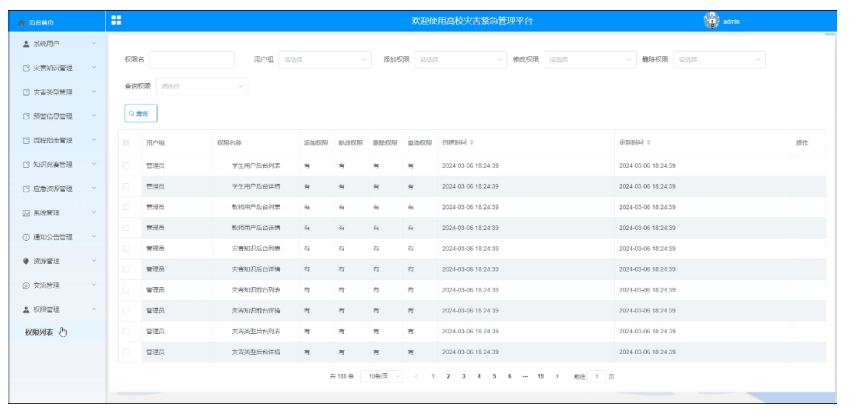Check the row 灾害知识前台详情
Image resolution: width=855 pixels, height=414 pixels.
(126, 310)
